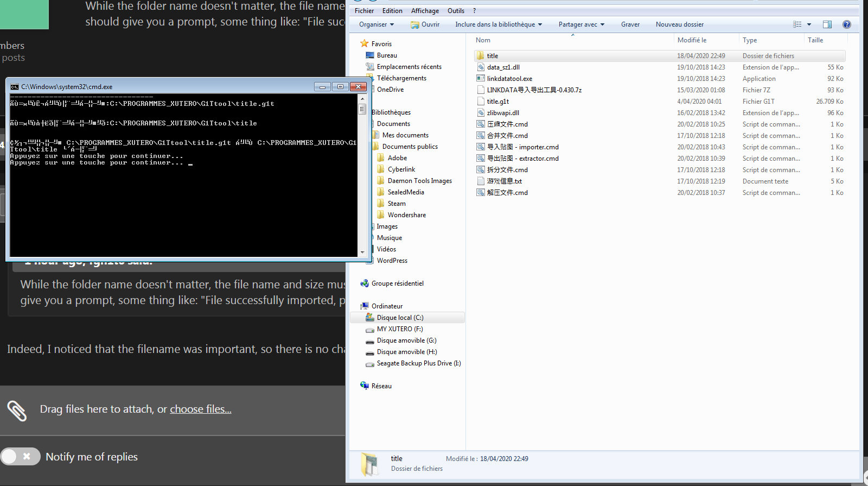Screen dimensions: 868x486
Task: Open the ? help menu
Action: (474, 11)
